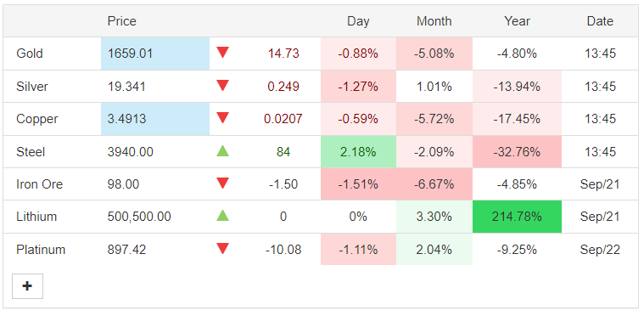Open the Gold commodity link
Image resolution: width=644 pixels, height=316 pixels.
(30, 54)
